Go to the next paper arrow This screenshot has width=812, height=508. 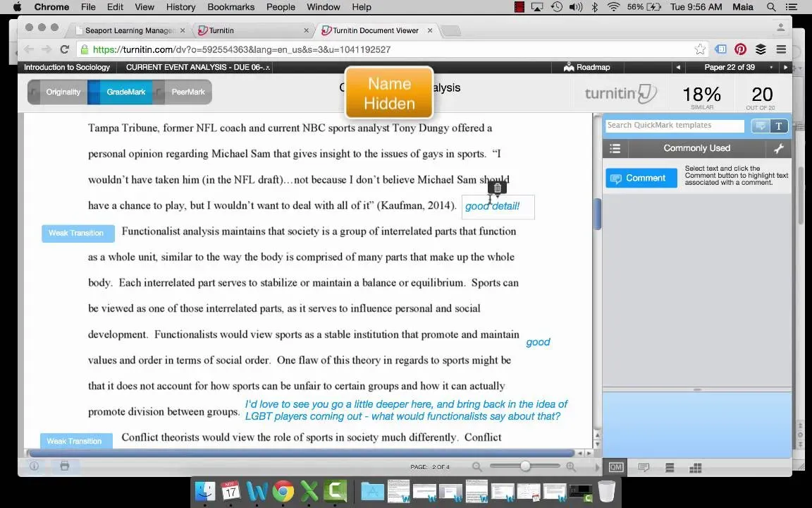coord(786,68)
